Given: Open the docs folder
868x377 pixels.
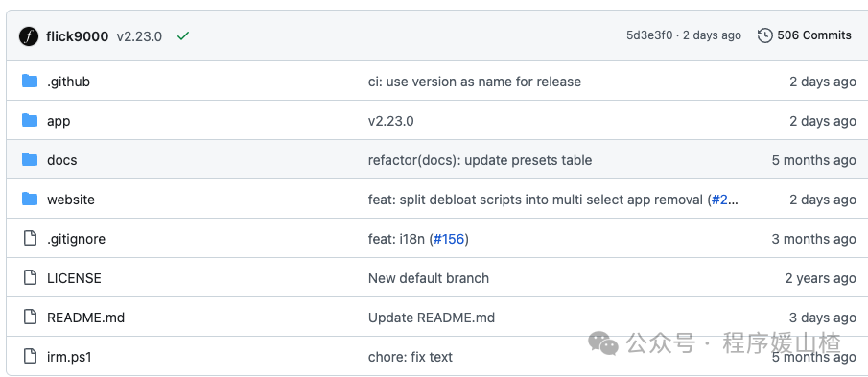Looking at the screenshot, I should [62, 160].
